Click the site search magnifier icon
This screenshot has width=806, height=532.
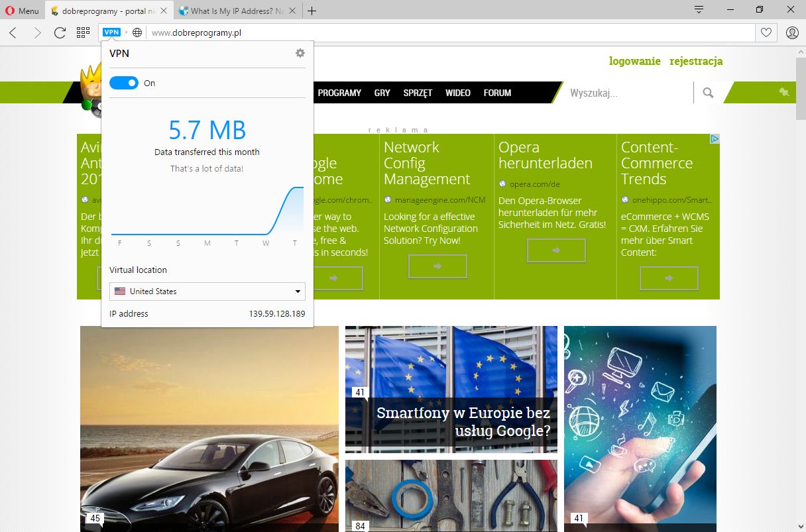click(709, 93)
